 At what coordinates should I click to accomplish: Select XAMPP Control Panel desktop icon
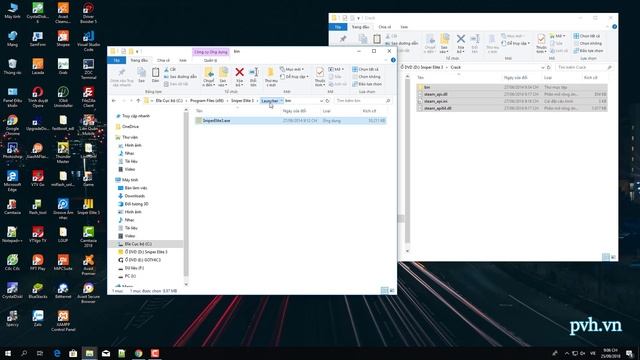[x=63, y=320]
